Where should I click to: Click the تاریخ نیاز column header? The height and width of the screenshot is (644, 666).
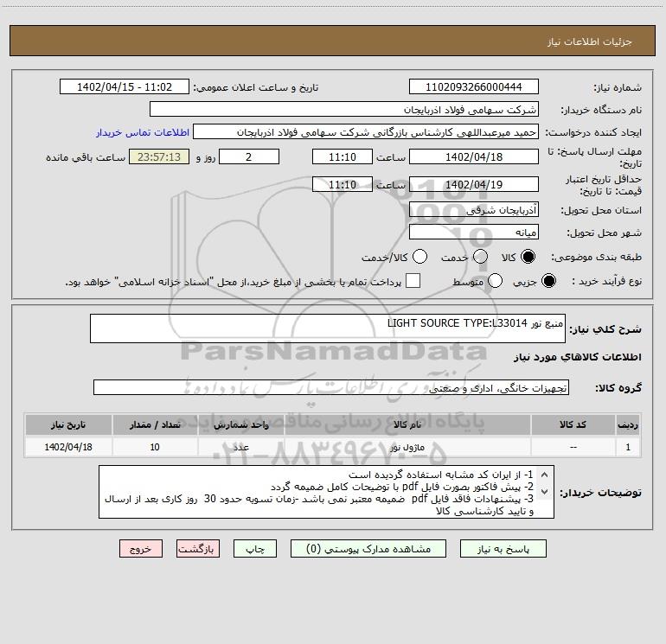tap(68, 424)
